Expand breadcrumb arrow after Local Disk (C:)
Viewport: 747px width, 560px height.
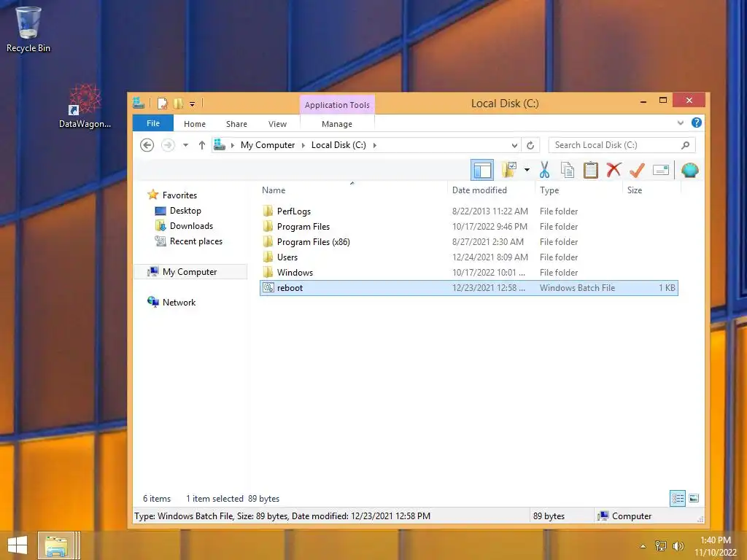374,145
